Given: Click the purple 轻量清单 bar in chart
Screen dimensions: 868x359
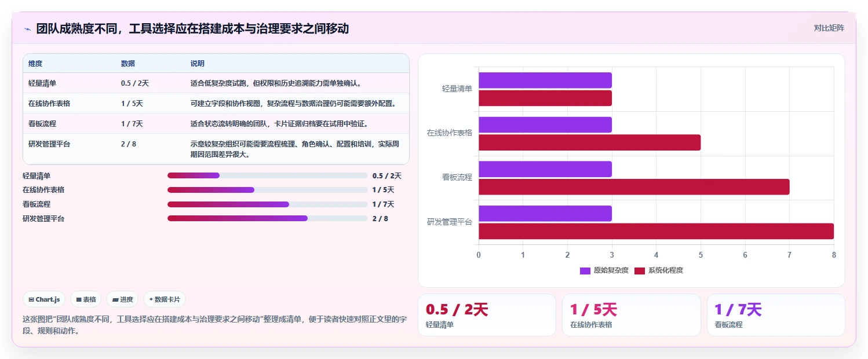Looking at the screenshot, I should coord(545,80).
